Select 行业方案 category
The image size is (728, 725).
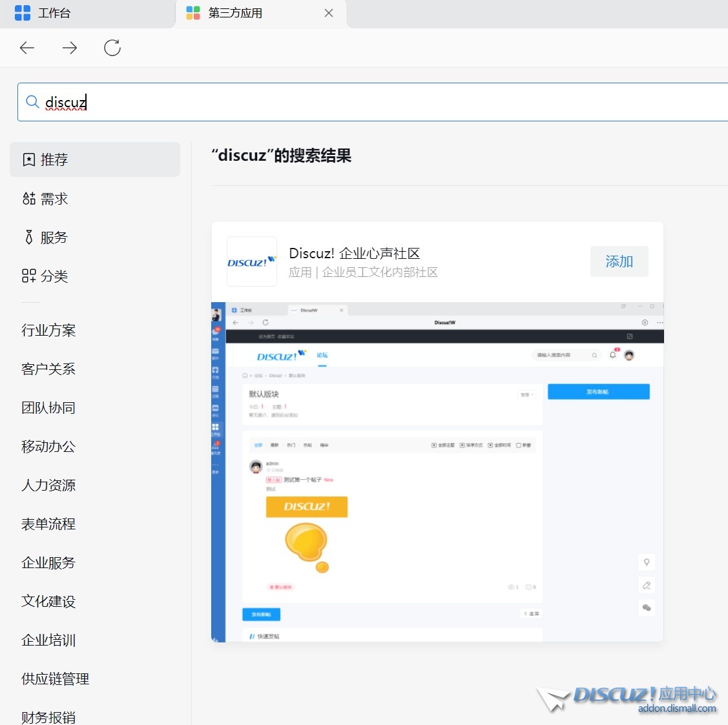coord(48,331)
